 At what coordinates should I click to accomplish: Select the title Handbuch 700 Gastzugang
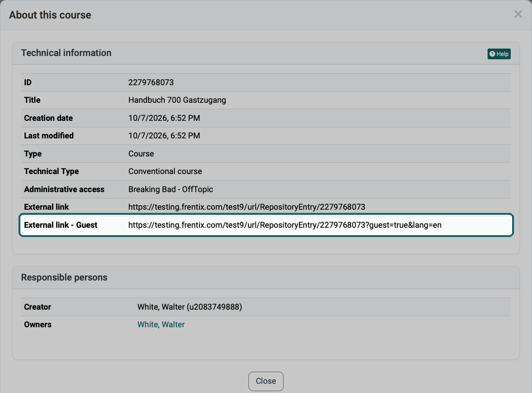tap(177, 100)
